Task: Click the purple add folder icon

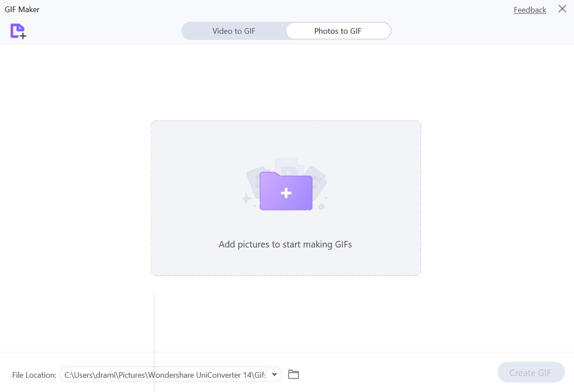Action: [x=286, y=191]
